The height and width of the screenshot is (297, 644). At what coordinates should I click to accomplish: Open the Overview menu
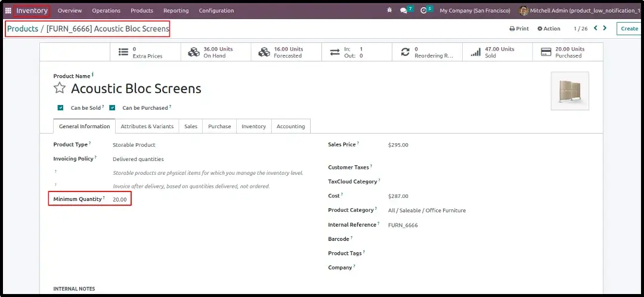click(x=70, y=11)
